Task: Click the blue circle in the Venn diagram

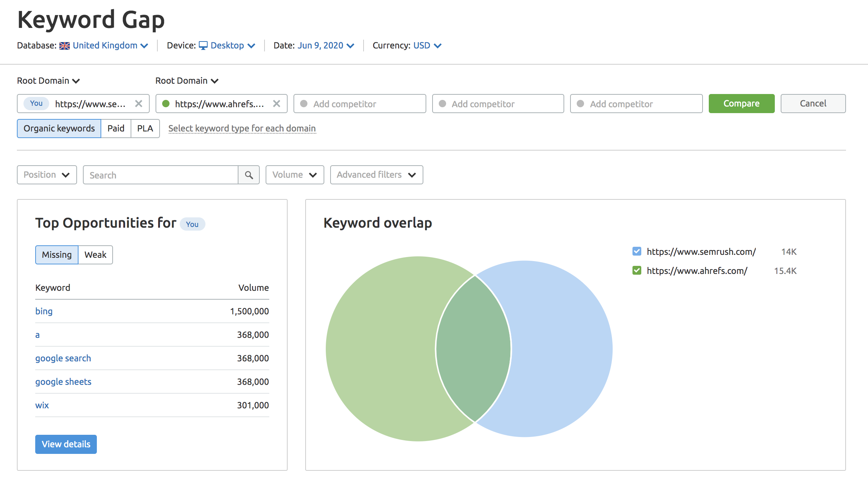Action: [x=561, y=349]
